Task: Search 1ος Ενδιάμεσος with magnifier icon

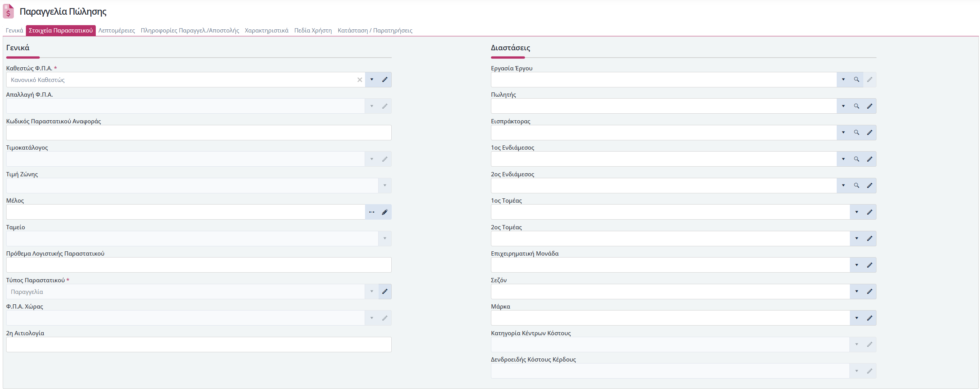Action: pos(856,159)
